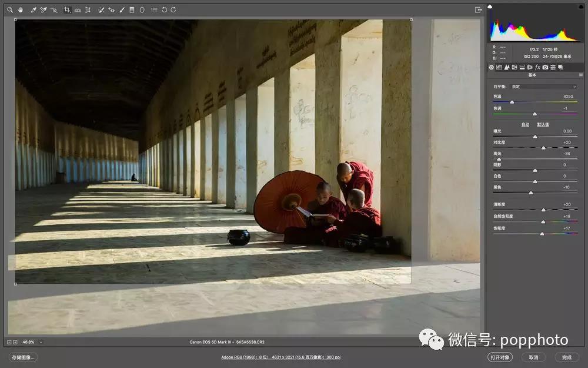Select the Hand tool
Image resolution: width=588 pixels, height=368 pixels.
pos(21,10)
